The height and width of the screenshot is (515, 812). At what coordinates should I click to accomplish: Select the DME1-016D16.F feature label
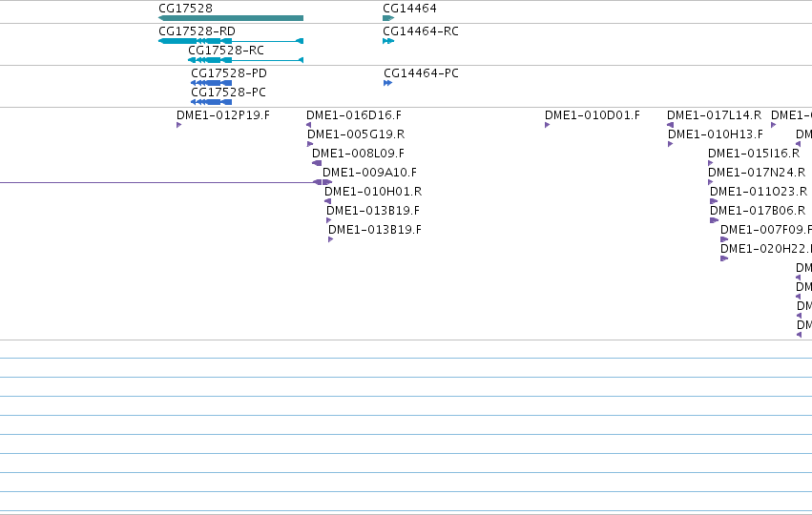click(x=354, y=114)
